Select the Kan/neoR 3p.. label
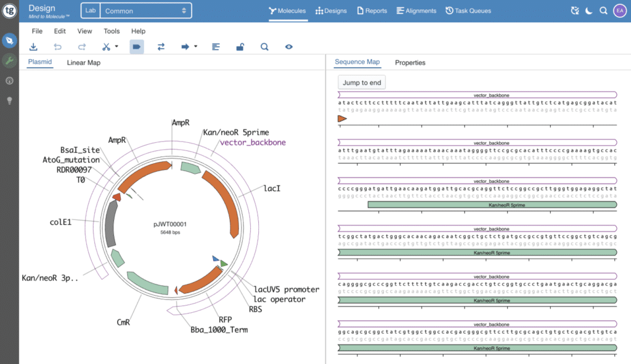The width and height of the screenshot is (631, 364). pos(49,278)
